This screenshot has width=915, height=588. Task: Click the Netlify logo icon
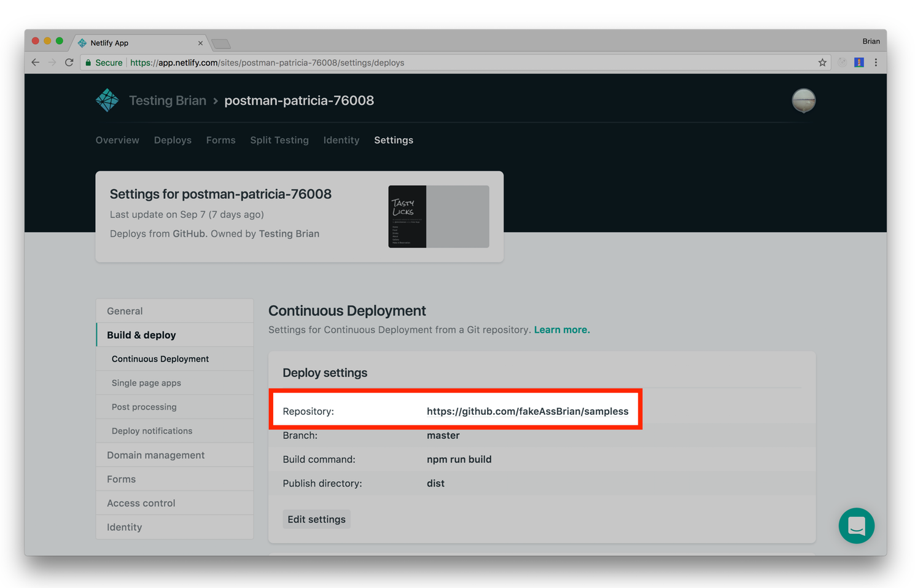tap(107, 100)
